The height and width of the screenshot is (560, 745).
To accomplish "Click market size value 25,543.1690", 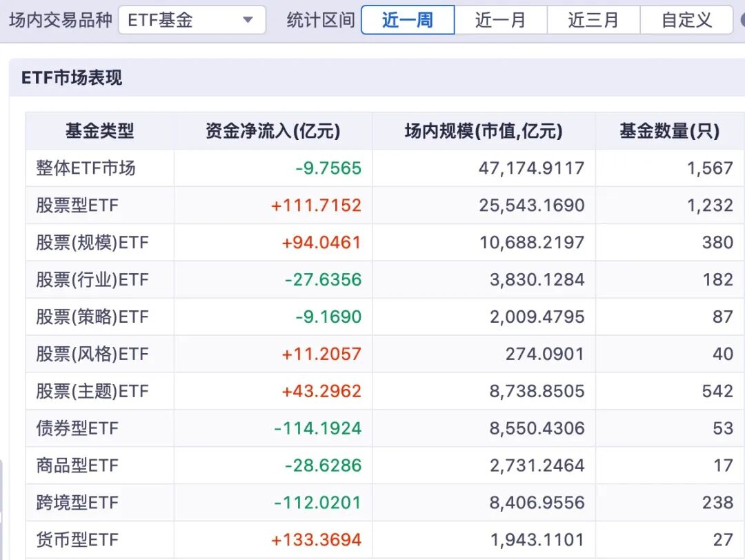I will coord(532,206).
